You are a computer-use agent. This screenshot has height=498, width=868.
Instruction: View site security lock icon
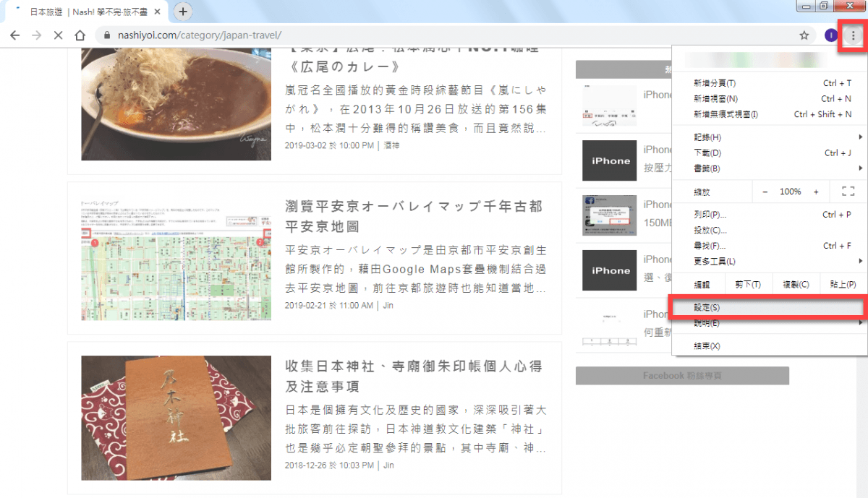[107, 35]
